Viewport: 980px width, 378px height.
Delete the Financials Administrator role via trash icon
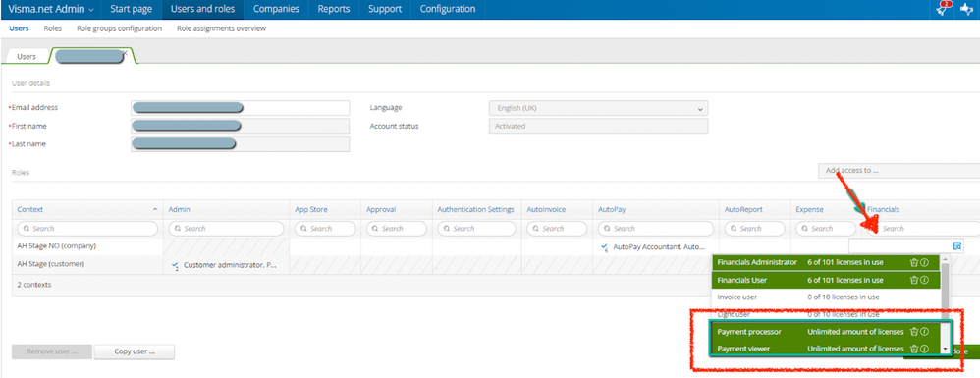pos(913,262)
